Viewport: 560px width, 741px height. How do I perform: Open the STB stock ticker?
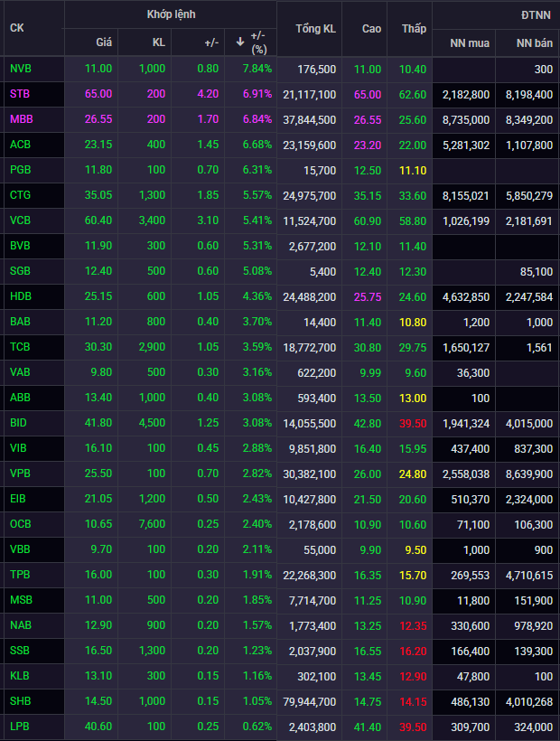point(20,94)
